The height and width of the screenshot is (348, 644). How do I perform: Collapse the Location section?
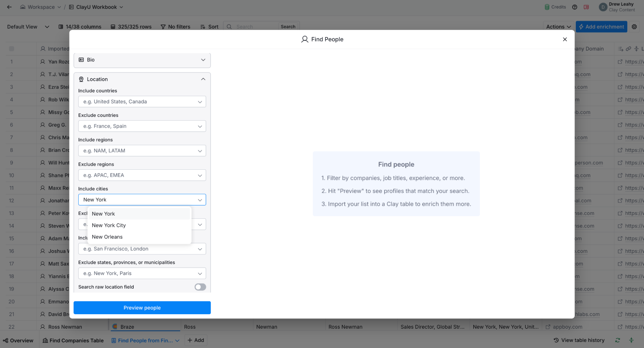[x=203, y=79]
